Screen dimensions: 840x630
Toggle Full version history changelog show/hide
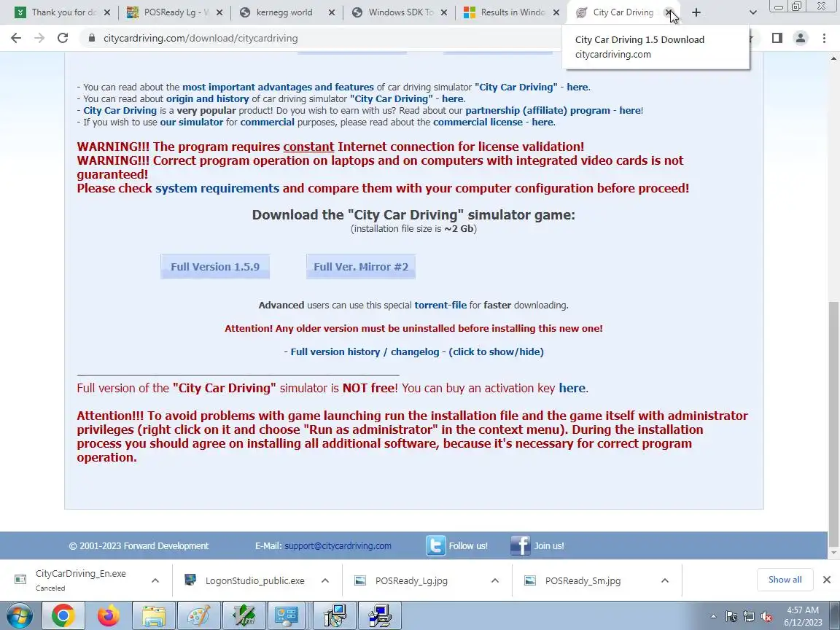click(x=417, y=352)
